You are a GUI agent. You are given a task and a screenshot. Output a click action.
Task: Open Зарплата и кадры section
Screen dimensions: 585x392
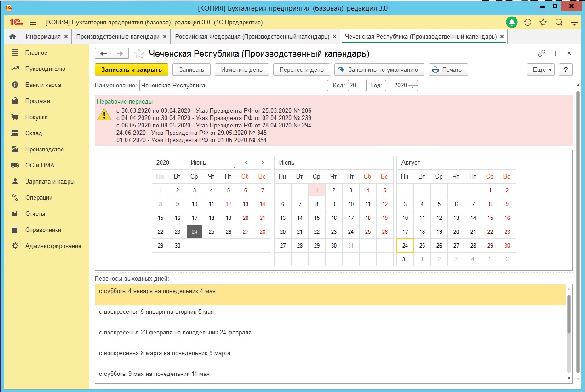[x=49, y=181]
